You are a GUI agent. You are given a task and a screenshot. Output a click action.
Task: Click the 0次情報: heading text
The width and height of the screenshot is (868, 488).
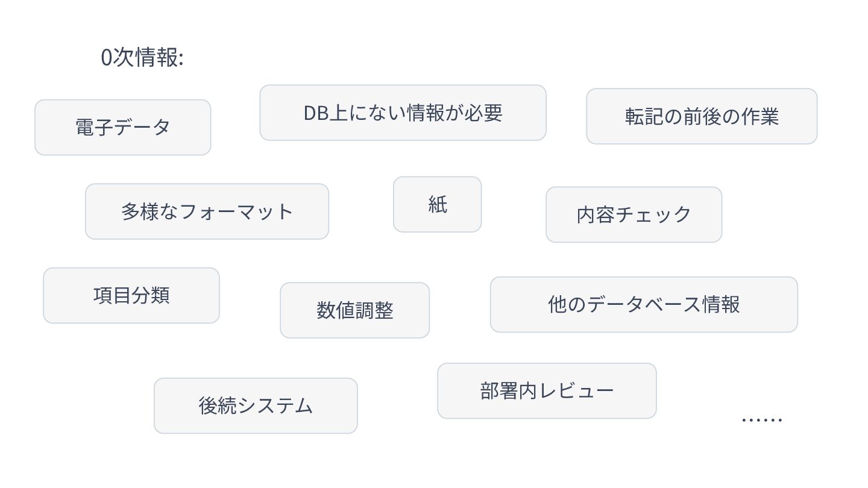142,58
